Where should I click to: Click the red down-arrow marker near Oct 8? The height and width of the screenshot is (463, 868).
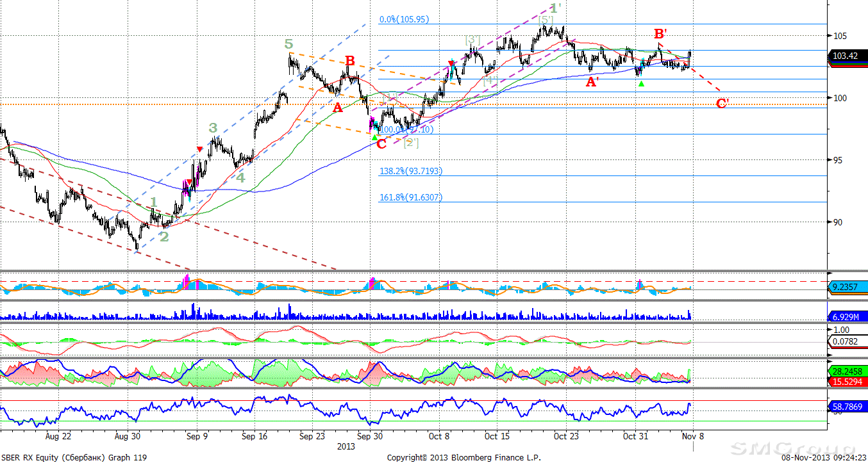click(451, 63)
